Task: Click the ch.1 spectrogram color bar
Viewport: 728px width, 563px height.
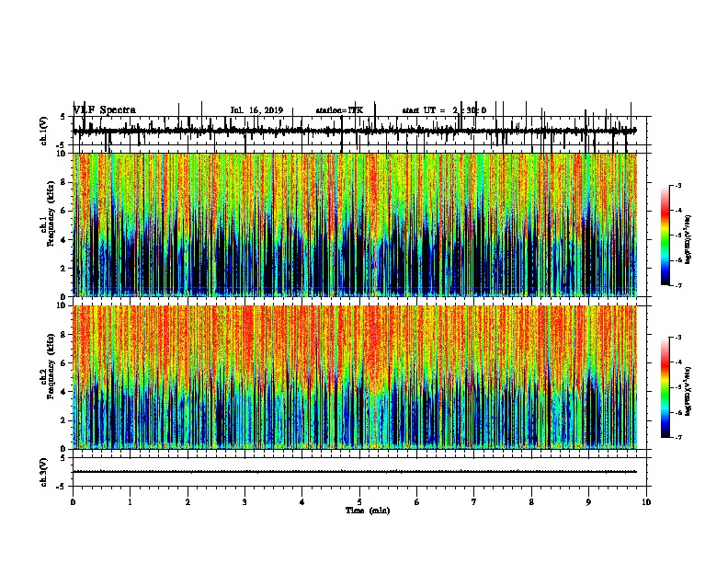Action: [665, 236]
